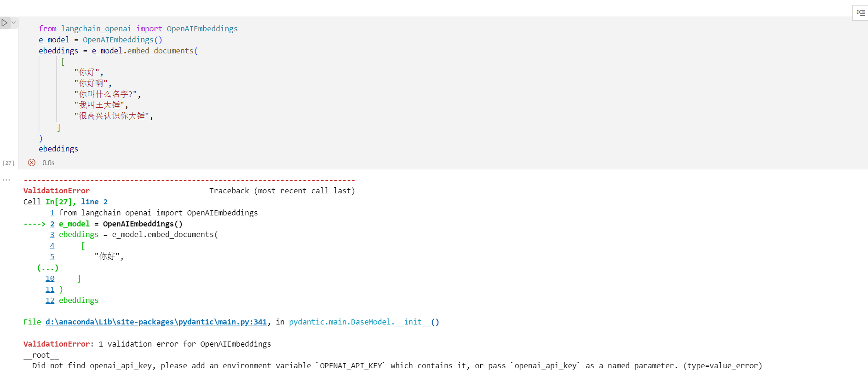This screenshot has width=868, height=388.
Task: Open the output more actions ellipsis
Action: point(6,180)
